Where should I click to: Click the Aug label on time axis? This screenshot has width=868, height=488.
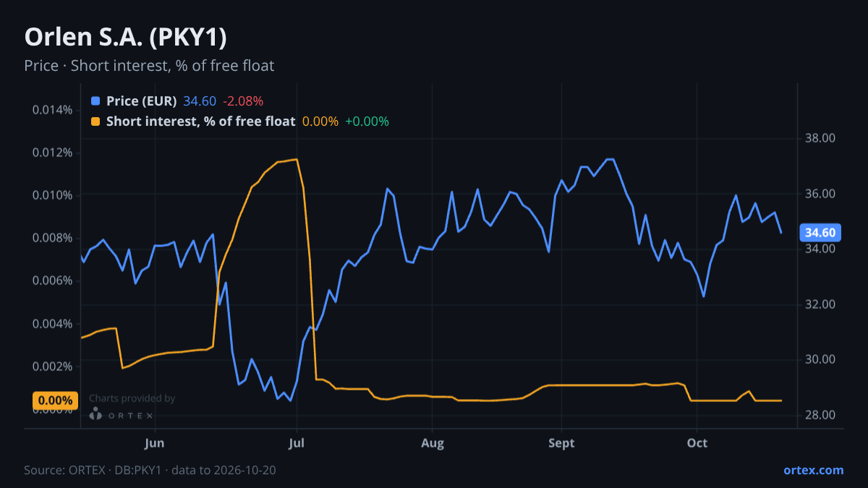[x=432, y=442]
